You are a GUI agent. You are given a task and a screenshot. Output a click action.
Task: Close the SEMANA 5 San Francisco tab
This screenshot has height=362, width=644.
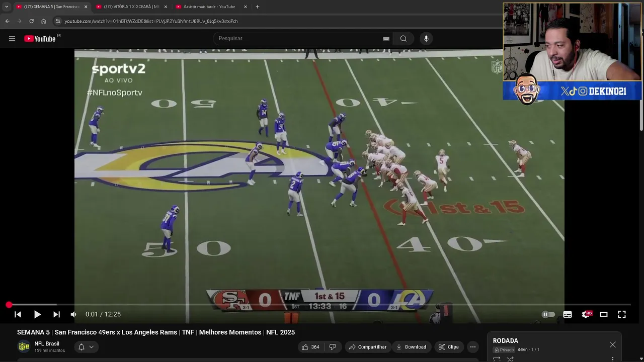pos(86,7)
